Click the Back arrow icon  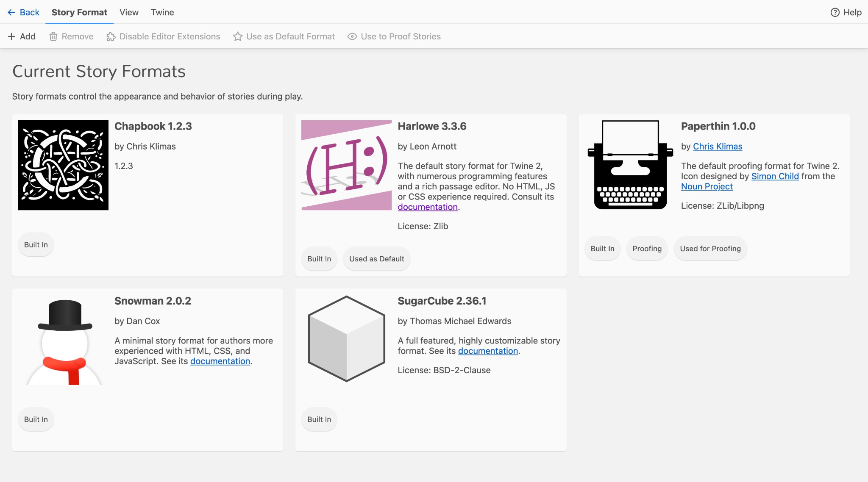coord(11,12)
